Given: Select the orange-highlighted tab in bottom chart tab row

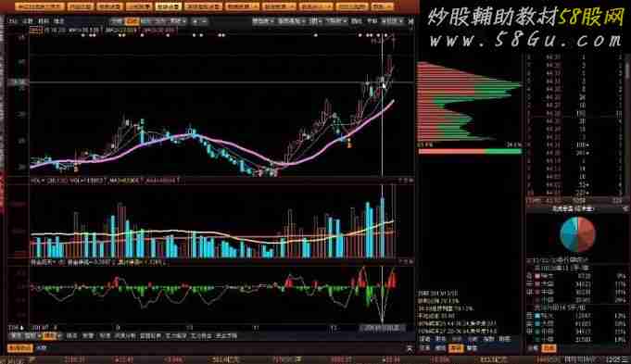Looking at the screenshot, I should 50,335.
